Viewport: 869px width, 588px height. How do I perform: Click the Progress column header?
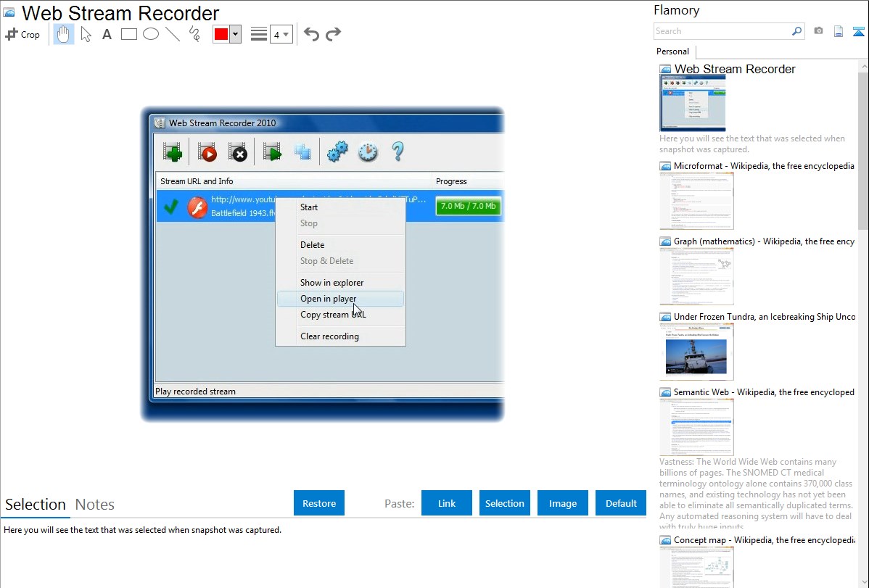(468, 181)
